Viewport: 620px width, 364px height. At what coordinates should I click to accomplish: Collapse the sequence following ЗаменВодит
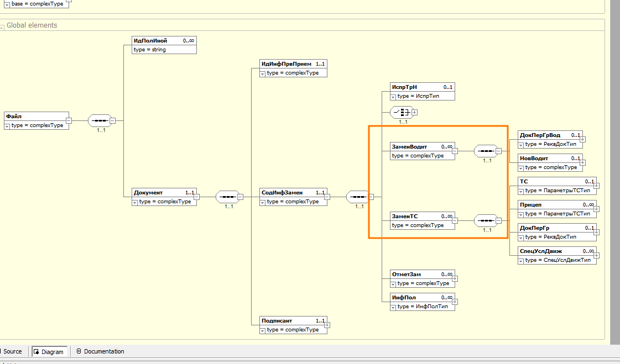[499, 151]
